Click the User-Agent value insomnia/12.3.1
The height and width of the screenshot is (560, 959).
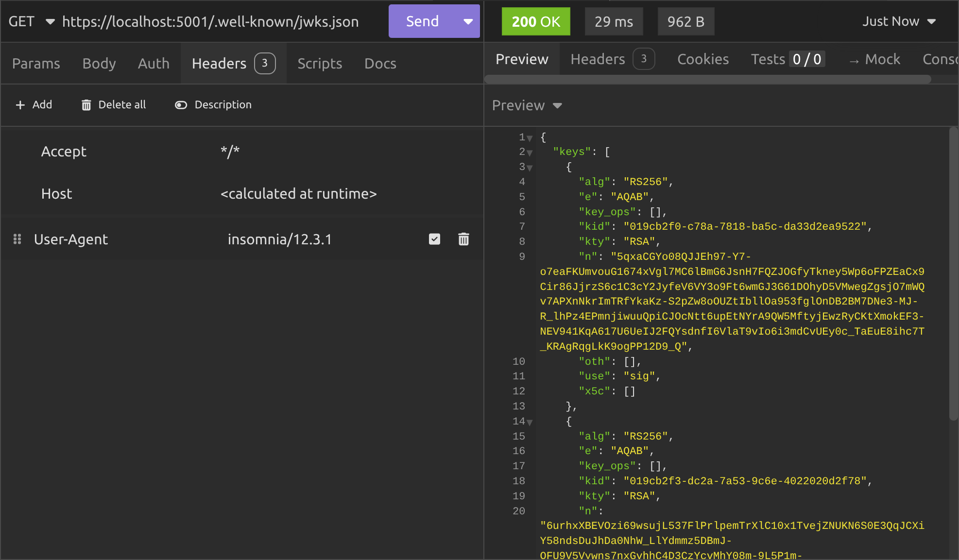(x=279, y=239)
